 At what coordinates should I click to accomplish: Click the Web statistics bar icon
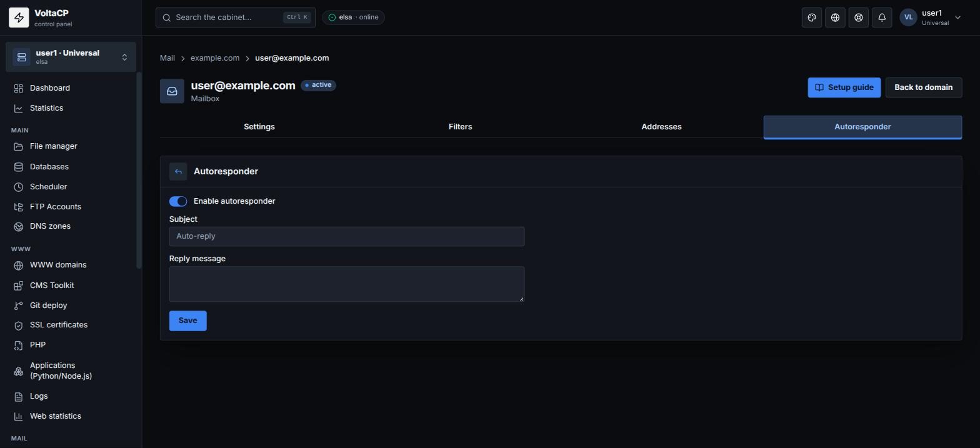pos(19,416)
